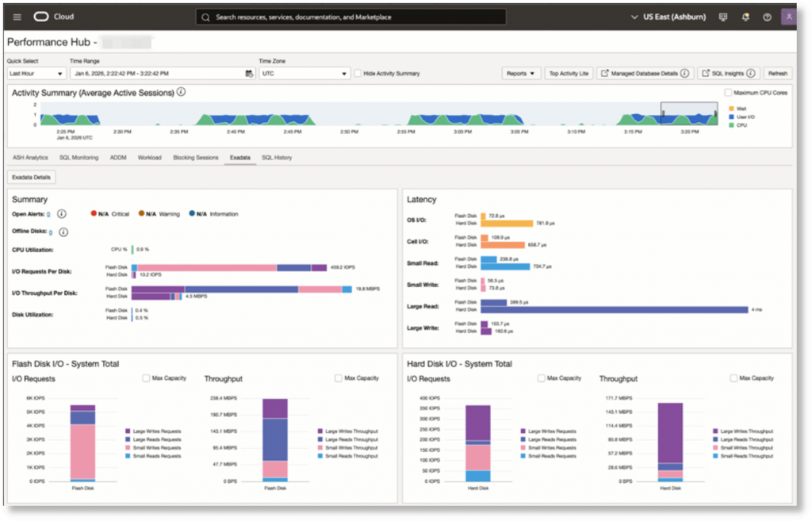Screen dimensions: 812x521
Task: Click the time range slider on activity chart
Action: pos(689,113)
